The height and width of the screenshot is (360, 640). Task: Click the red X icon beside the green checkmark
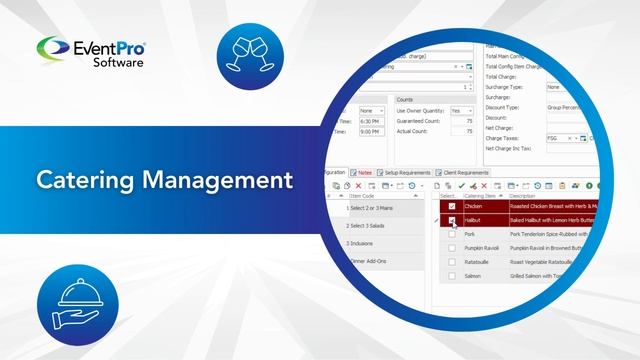coord(484,186)
